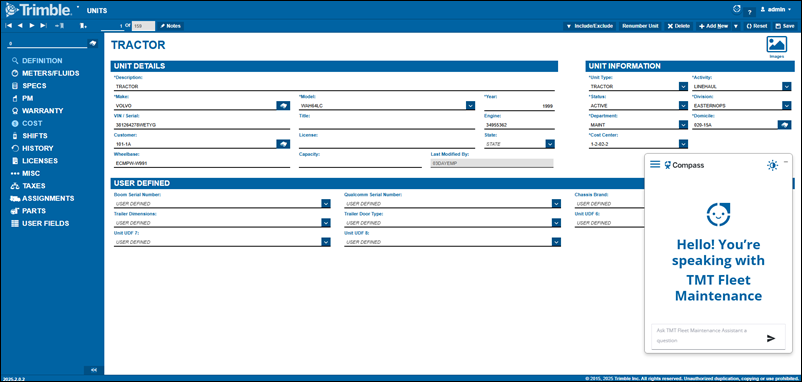The image size is (802, 382).
Task: Open the Compass hamburger menu
Action: point(655,164)
